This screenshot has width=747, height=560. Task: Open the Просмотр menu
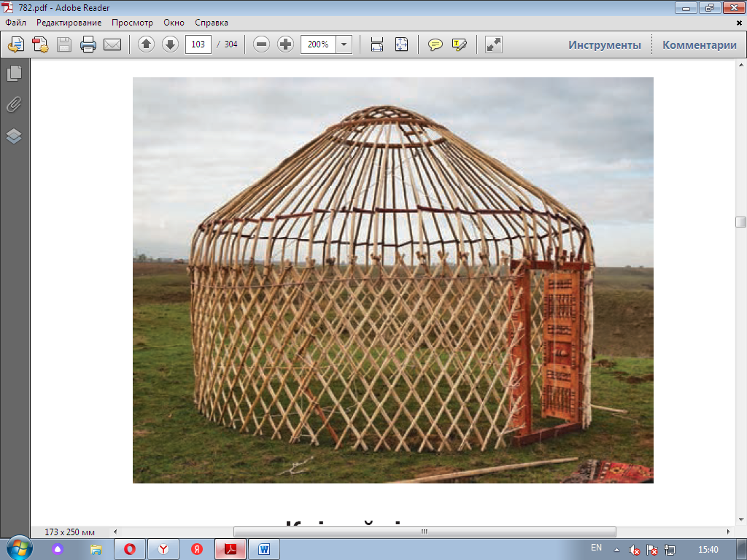[132, 23]
